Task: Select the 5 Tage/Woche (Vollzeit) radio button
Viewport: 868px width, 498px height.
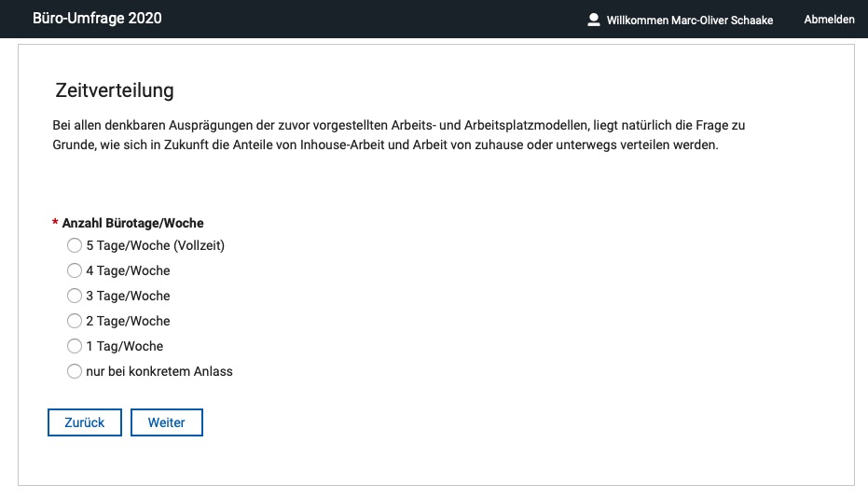Action: [75, 245]
